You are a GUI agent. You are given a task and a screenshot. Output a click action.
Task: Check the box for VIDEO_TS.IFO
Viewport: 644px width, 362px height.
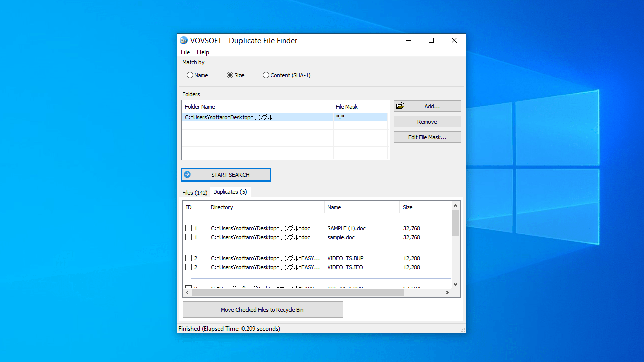(x=188, y=267)
